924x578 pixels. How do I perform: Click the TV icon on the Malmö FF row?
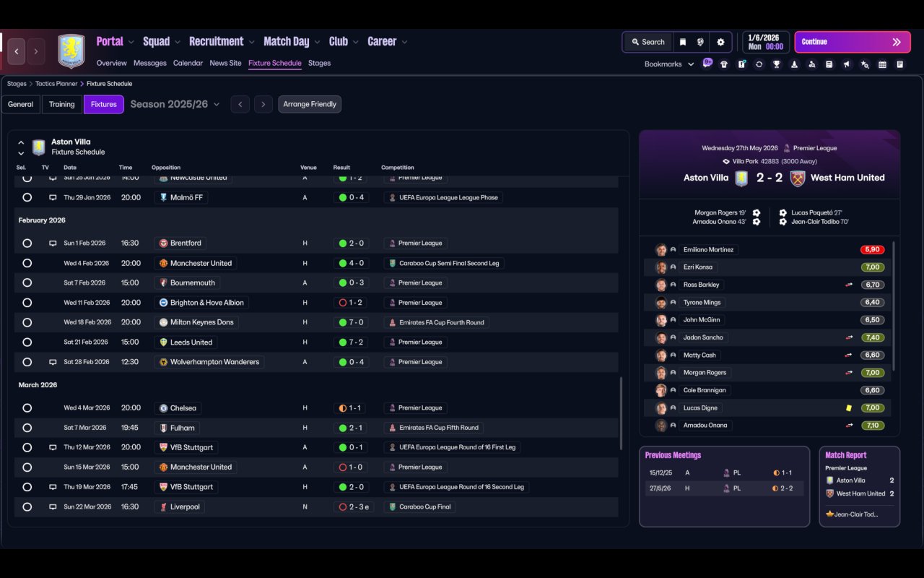click(x=53, y=197)
